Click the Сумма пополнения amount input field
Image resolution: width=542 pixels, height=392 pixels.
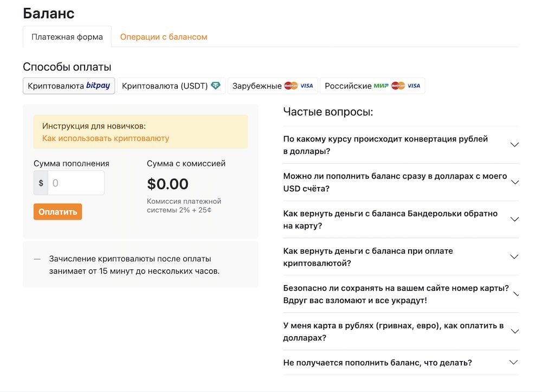click(76, 183)
